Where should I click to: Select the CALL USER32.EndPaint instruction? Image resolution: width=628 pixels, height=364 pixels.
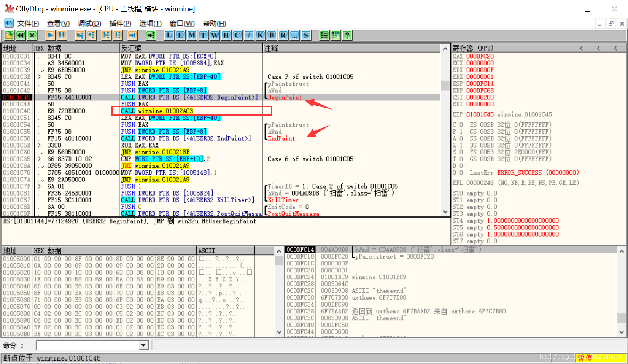[186, 138]
